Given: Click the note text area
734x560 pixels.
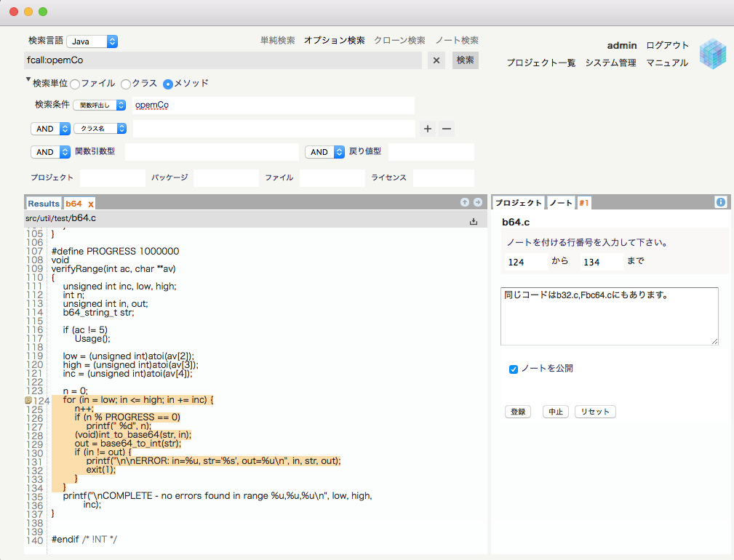Looking at the screenshot, I should (609, 316).
